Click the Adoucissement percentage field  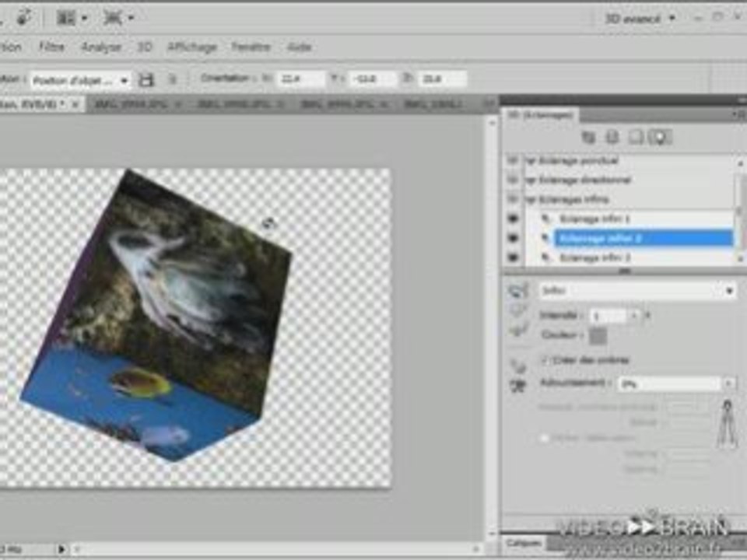[x=669, y=384]
